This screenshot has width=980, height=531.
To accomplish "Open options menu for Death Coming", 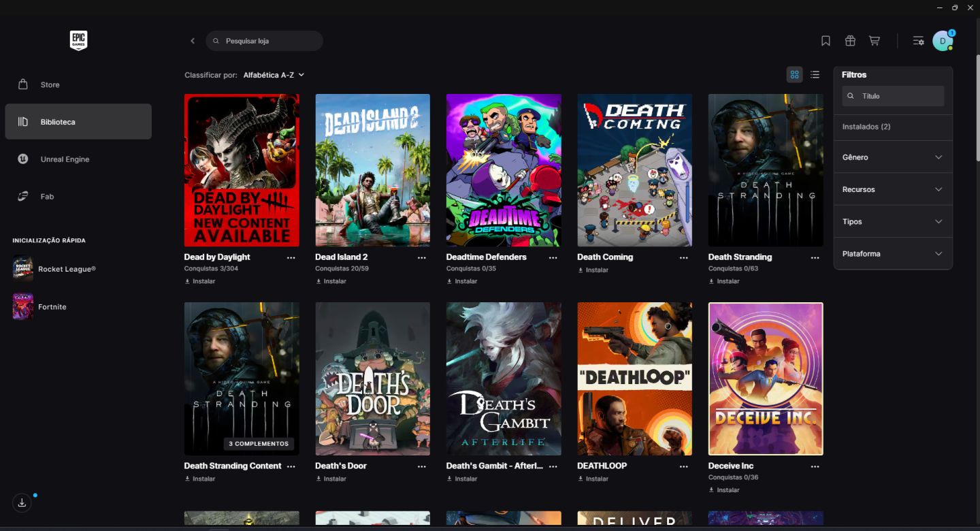I will tap(684, 257).
